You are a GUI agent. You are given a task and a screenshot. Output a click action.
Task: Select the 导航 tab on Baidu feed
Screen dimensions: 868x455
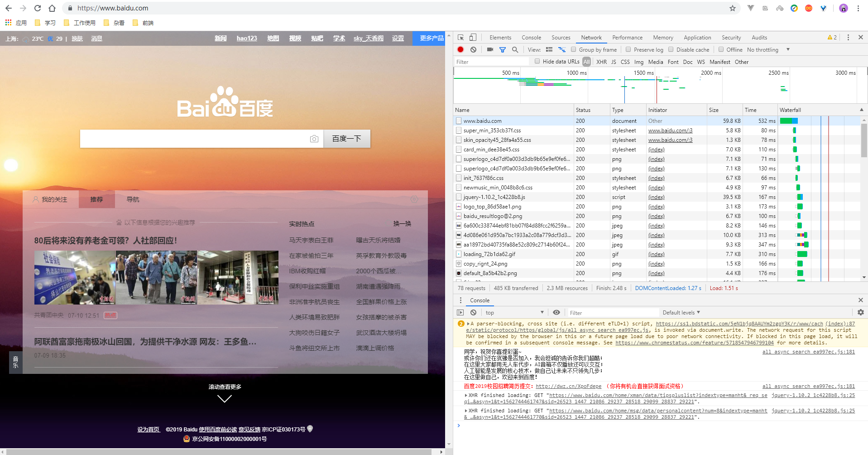(x=133, y=199)
